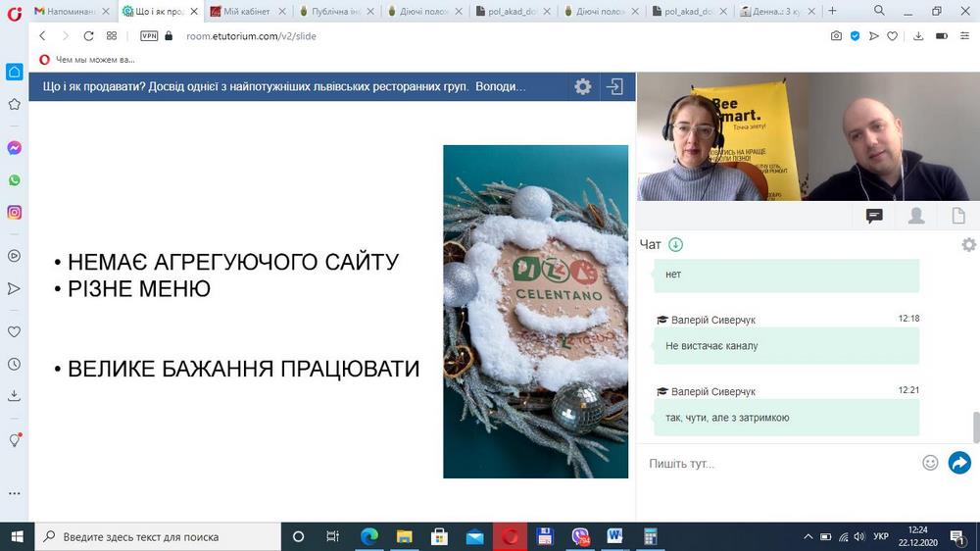This screenshot has width=980, height=551.
Task: Open the УКР keyboard language switcher
Action: pyautogui.click(x=880, y=536)
